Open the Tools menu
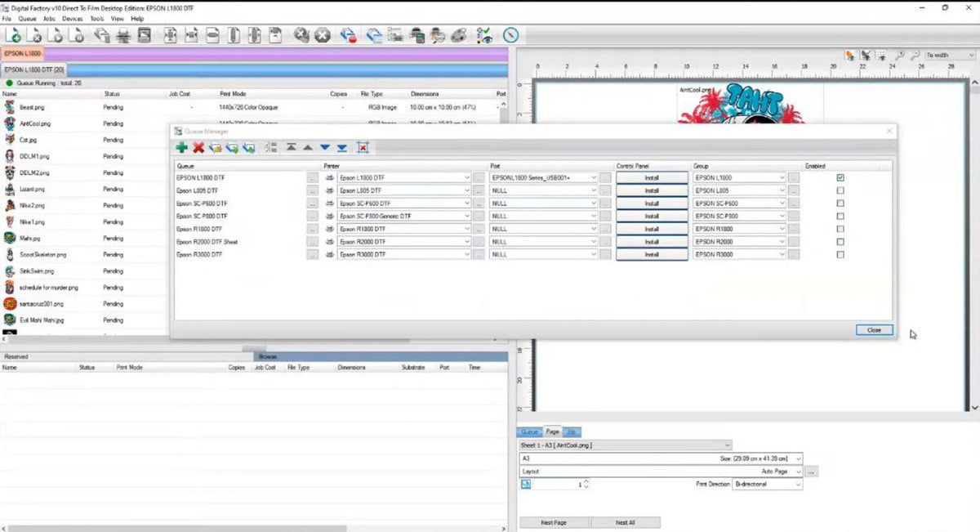This screenshot has height=532, width=980. (x=97, y=18)
